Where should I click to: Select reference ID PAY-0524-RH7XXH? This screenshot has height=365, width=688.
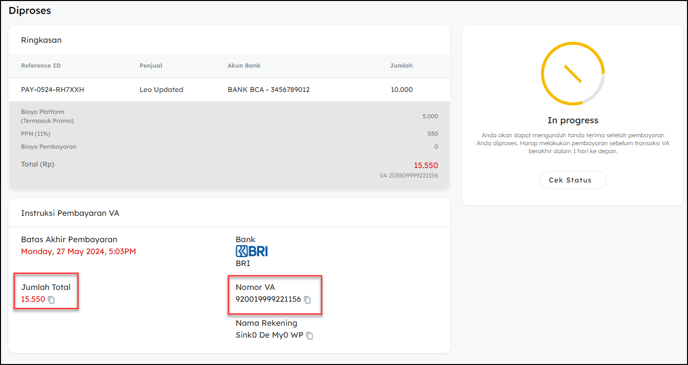(53, 89)
